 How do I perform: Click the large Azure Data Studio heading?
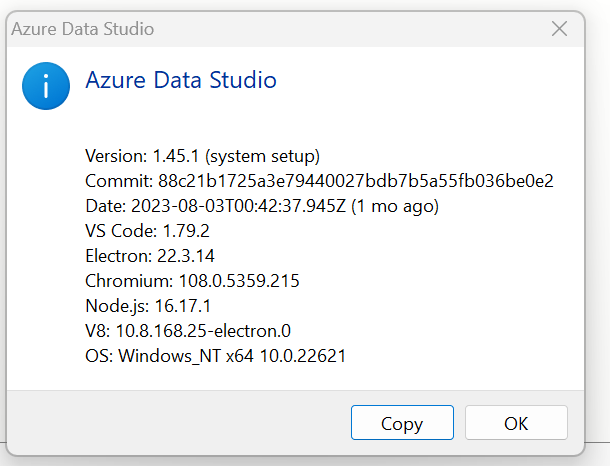181,80
